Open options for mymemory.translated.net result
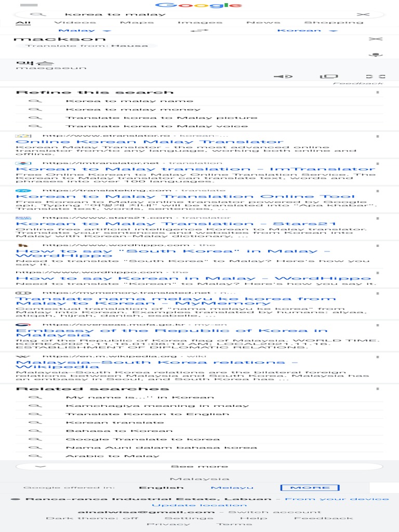 click(x=378, y=294)
